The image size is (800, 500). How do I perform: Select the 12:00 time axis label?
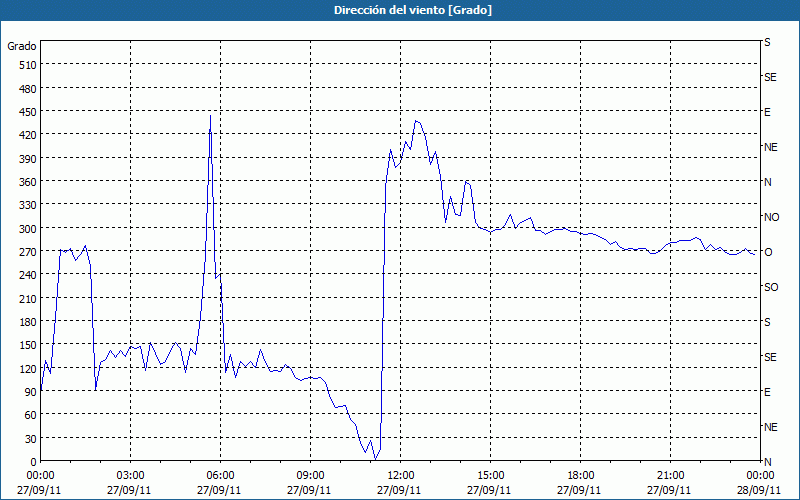point(401,476)
